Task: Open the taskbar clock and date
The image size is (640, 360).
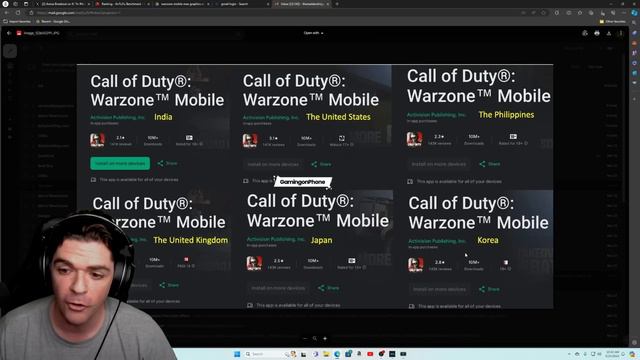Action: 613,354
